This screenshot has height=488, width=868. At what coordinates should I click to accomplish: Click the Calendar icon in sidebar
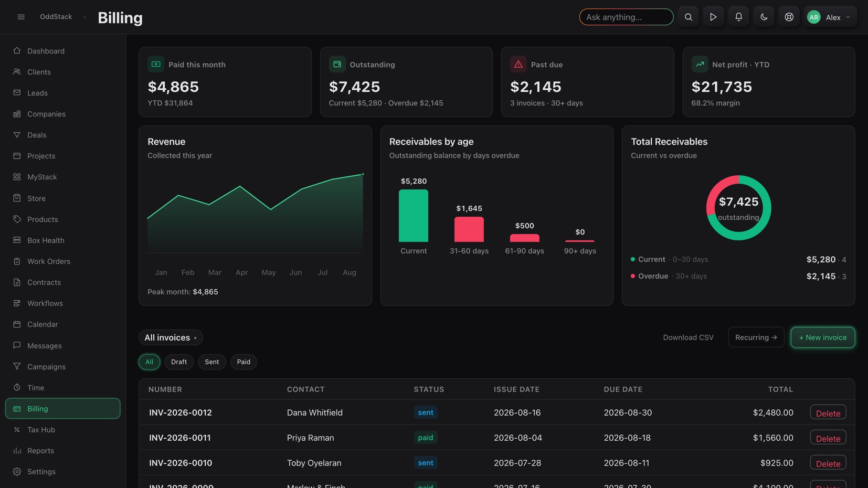(x=17, y=324)
